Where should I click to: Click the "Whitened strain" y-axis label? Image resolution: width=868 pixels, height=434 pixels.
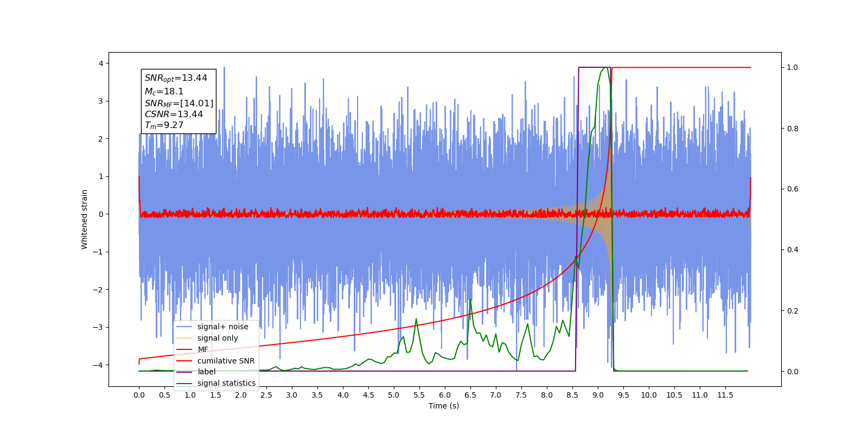(x=85, y=219)
